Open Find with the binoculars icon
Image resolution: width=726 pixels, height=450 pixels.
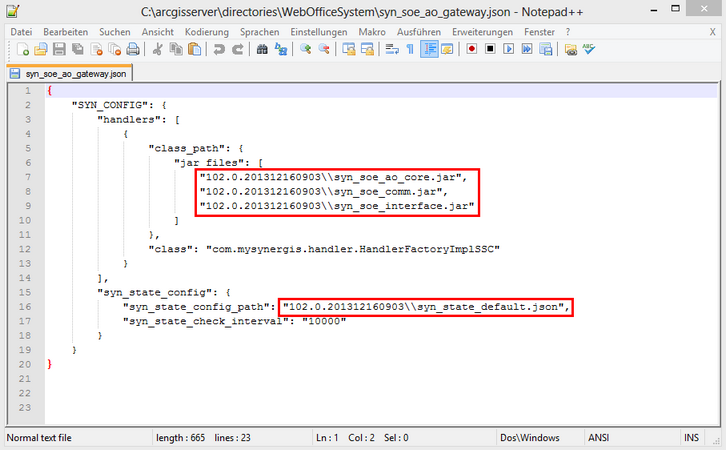point(262,49)
